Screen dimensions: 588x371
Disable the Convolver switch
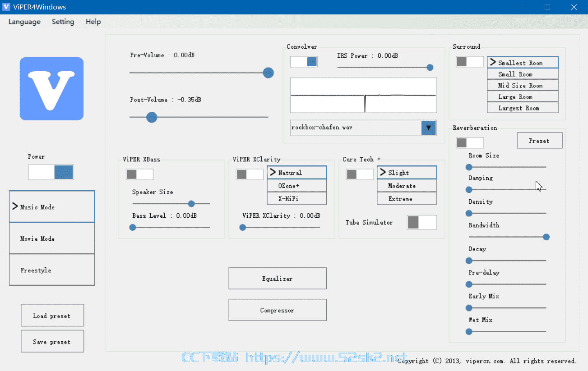[304, 62]
